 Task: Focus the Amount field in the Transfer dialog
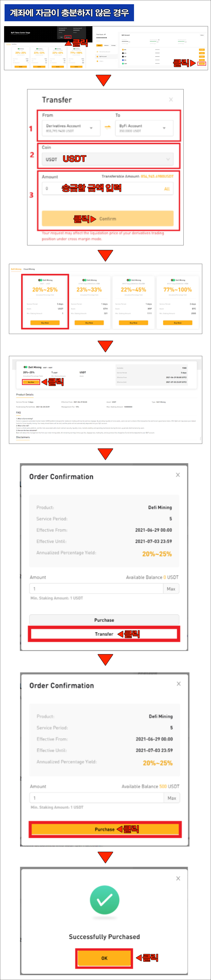point(108,189)
